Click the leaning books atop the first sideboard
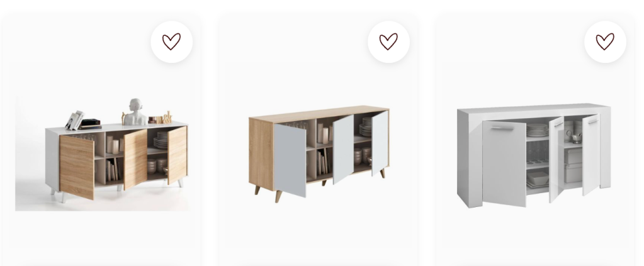 pos(74,120)
